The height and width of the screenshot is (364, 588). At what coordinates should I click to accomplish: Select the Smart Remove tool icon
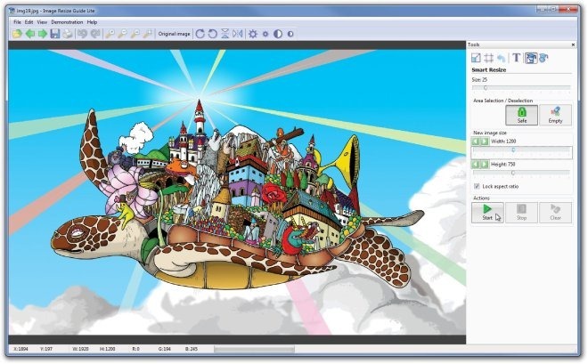543,58
